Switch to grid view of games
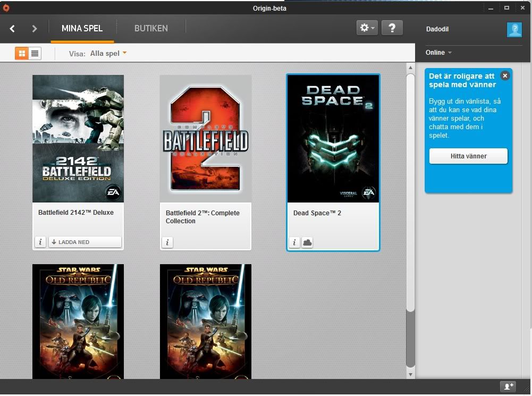The width and height of the screenshot is (532, 396). pos(22,53)
